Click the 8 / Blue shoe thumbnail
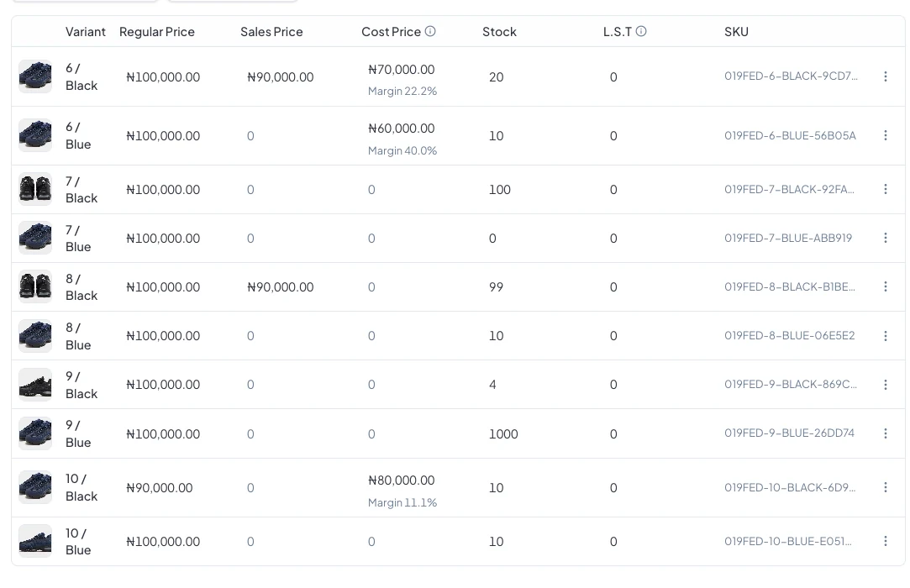This screenshot has height=588, width=910. (35, 336)
